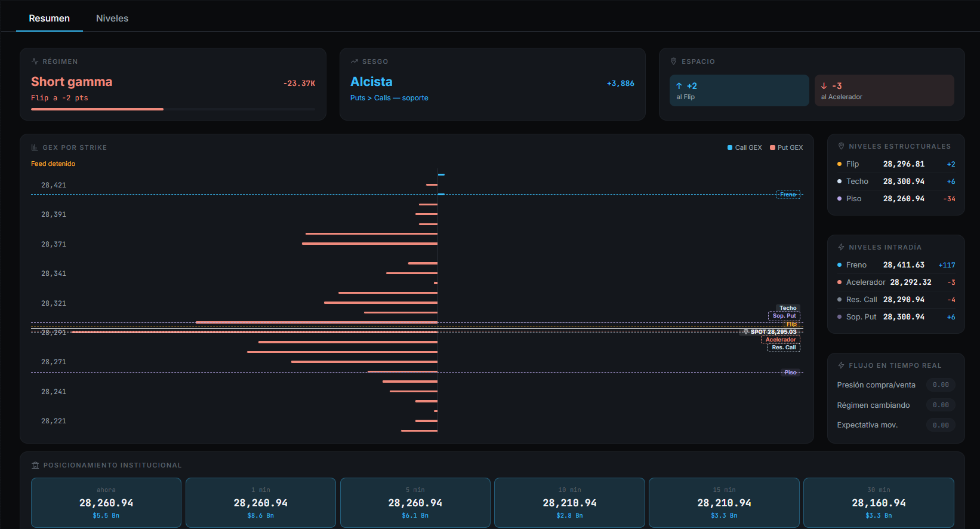Viewport: 980px width, 529px height.
Task: Click the 28,371 strike axis label
Action: (x=54, y=244)
